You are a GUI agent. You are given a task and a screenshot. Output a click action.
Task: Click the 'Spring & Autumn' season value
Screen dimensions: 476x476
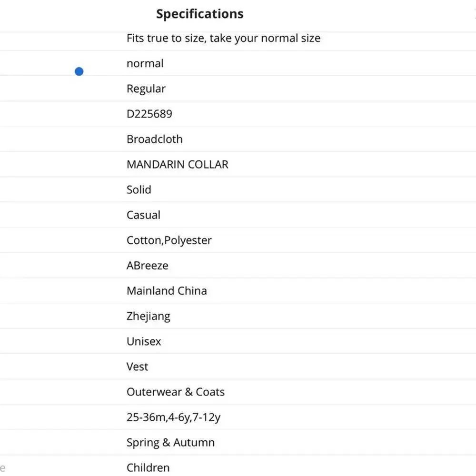coord(170,443)
